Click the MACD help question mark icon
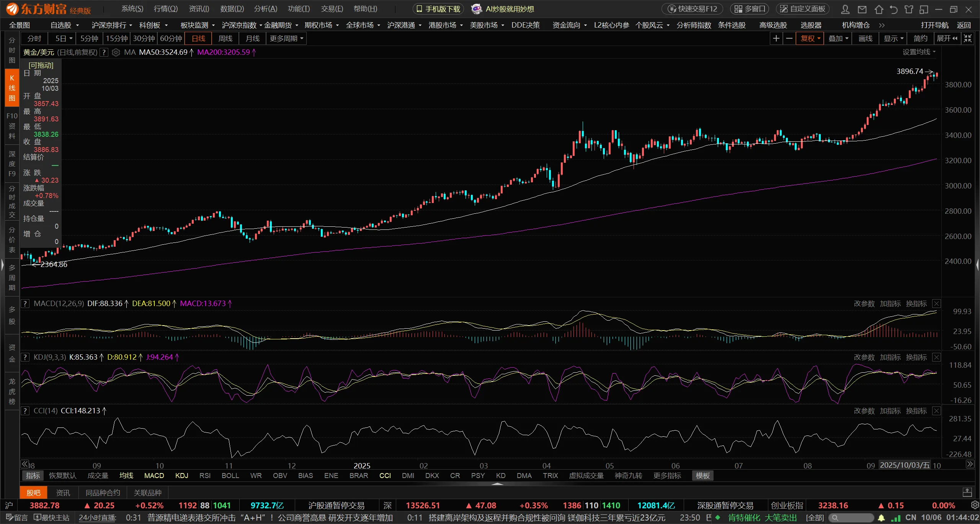The width and height of the screenshot is (980, 524). coord(25,304)
